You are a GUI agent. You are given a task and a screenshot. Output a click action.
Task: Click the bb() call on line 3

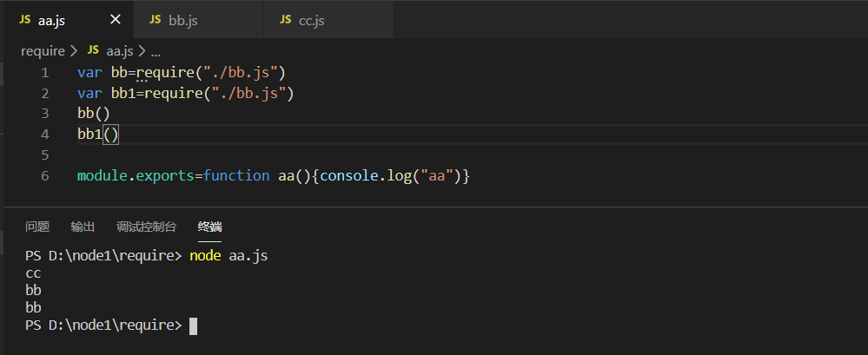click(x=94, y=114)
